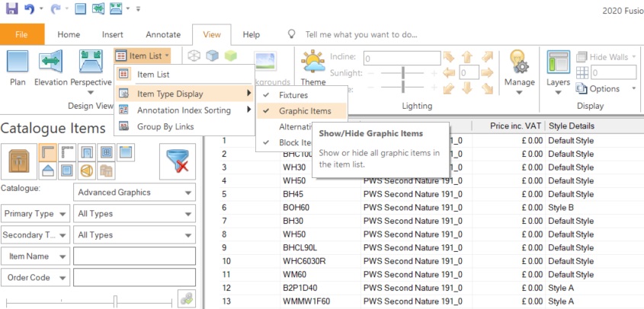Click light direction left arrow
Image resolution: width=644 pixels, height=309 pixels.
[x=449, y=74]
